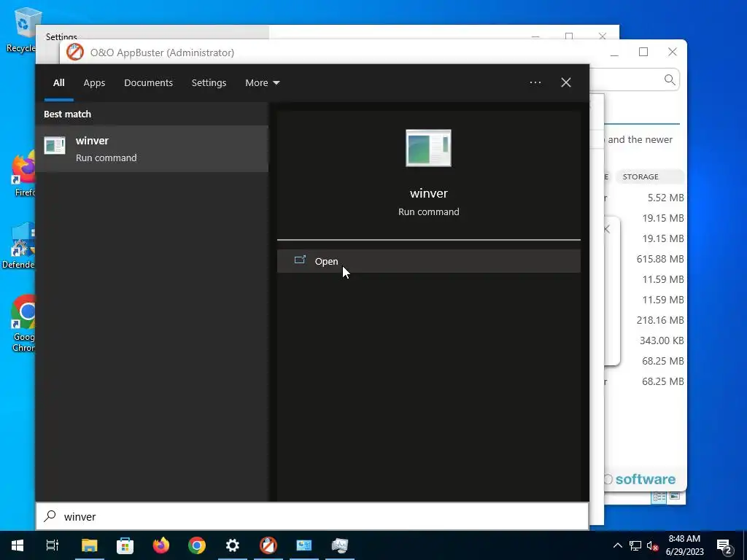
Task: Open File Explorer from taskbar
Action: 89,545
